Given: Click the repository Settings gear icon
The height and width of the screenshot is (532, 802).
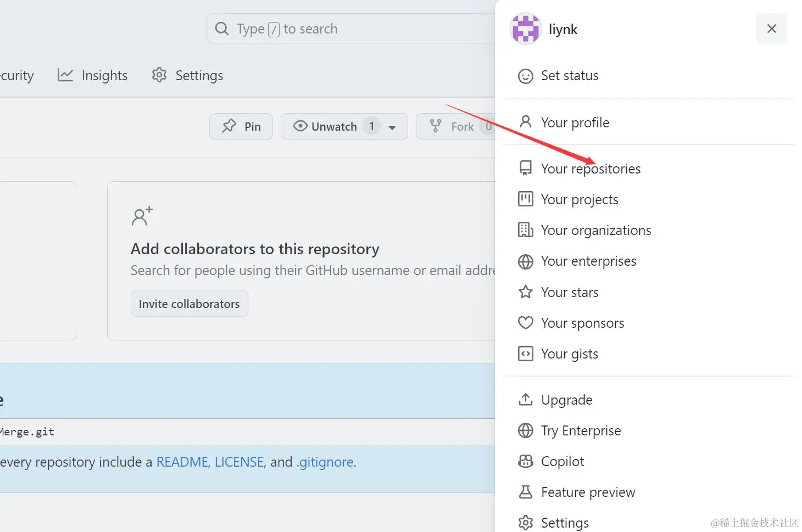Looking at the screenshot, I should point(159,75).
